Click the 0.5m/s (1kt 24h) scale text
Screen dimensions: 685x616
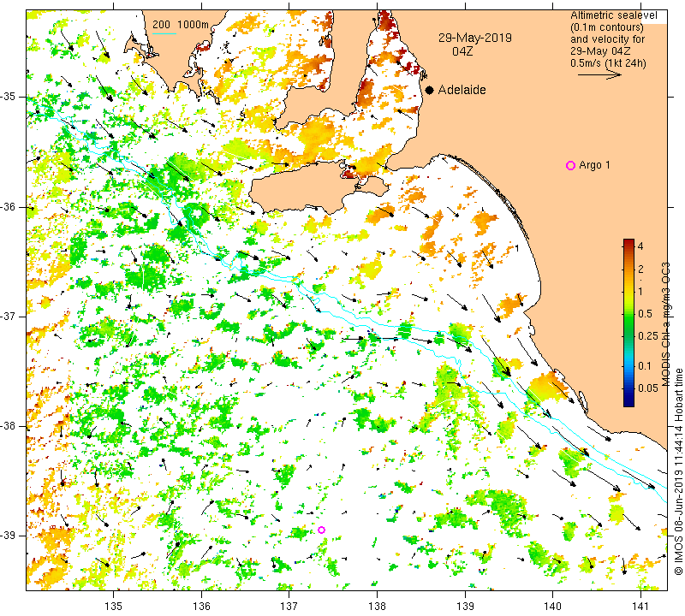[x=608, y=62]
